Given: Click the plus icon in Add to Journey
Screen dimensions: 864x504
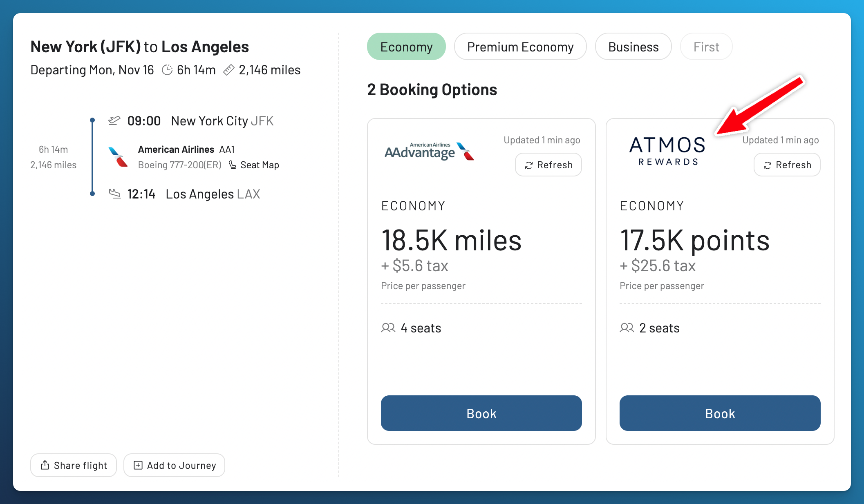Looking at the screenshot, I should click(138, 465).
